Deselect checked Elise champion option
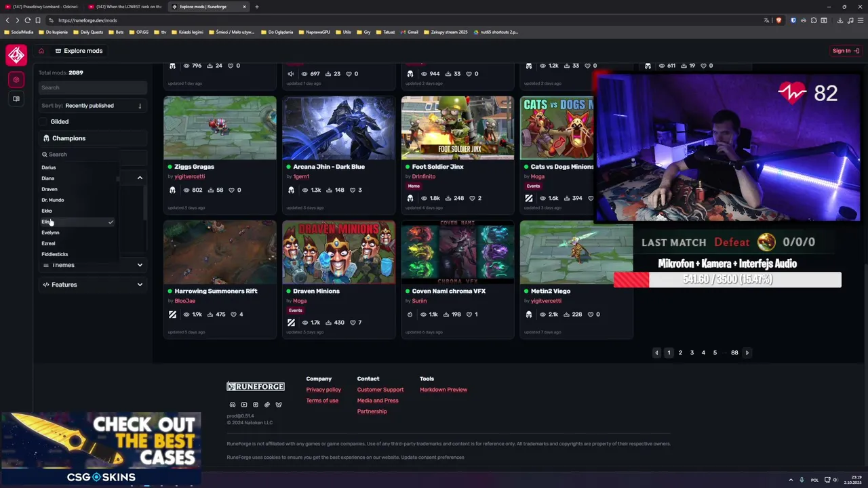This screenshot has width=868, height=488. click(78, 222)
